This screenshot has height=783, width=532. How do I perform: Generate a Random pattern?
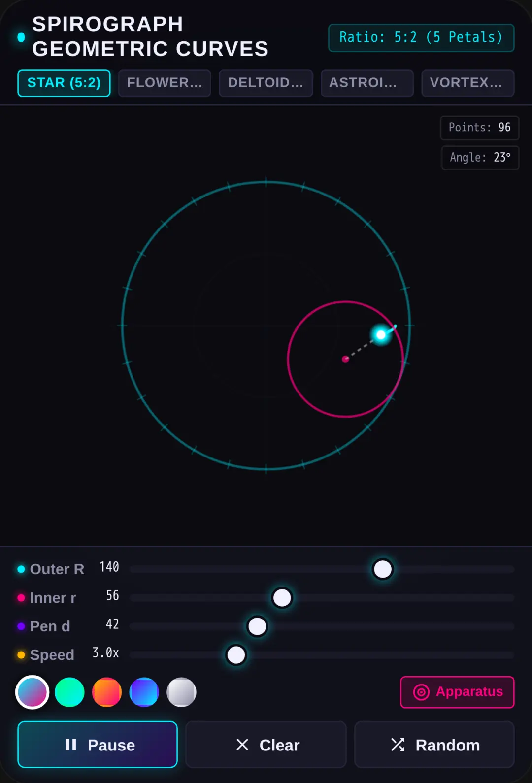[434, 744]
